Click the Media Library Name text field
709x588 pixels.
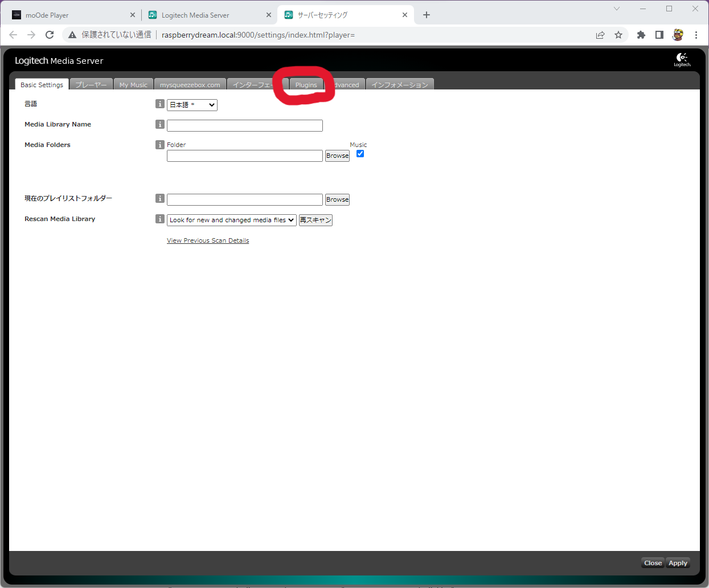pos(245,125)
